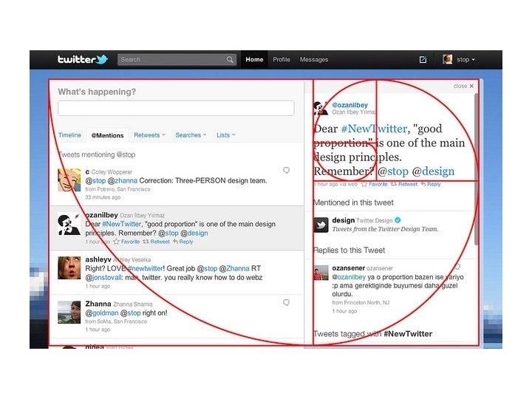Click the speech bubble on Coley Wopperer tweet
This screenshot has height=399, width=532.
click(x=287, y=170)
